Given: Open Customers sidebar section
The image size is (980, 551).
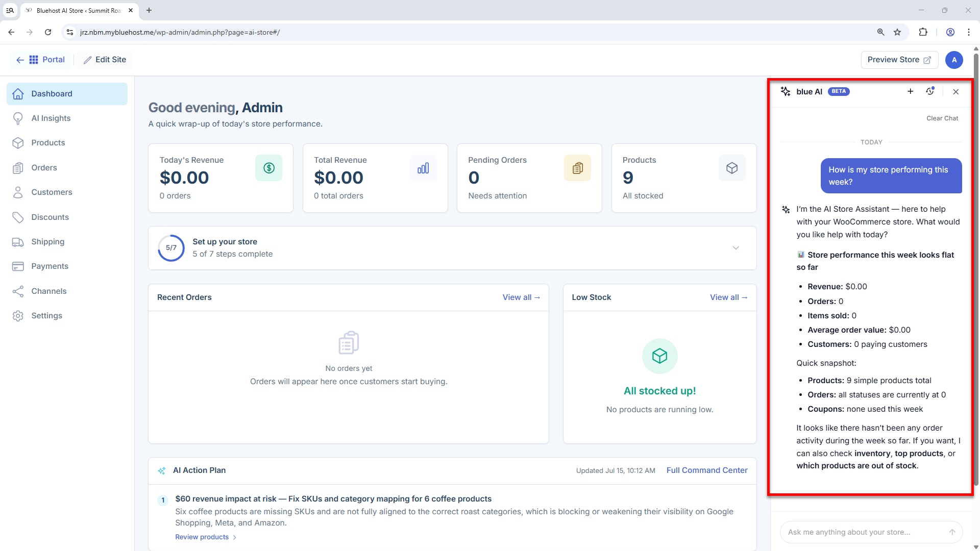Looking at the screenshot, I should [x=67, y=192].
